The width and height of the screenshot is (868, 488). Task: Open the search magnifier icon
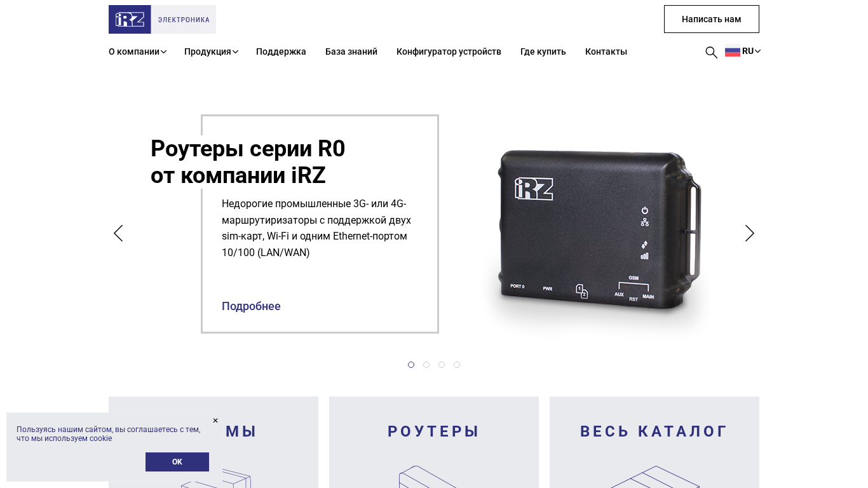711,52
